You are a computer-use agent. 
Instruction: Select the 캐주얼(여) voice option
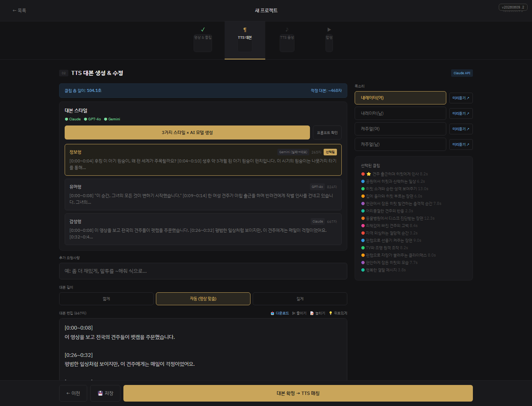pyautogui.click(x=400, y=129)
